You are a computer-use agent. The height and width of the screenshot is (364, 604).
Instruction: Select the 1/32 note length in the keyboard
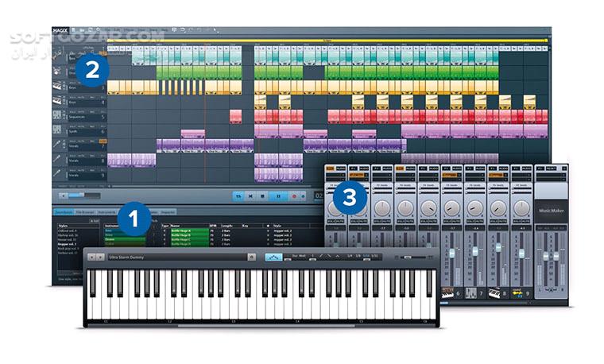pyautogui.click(x=374, y=255)
